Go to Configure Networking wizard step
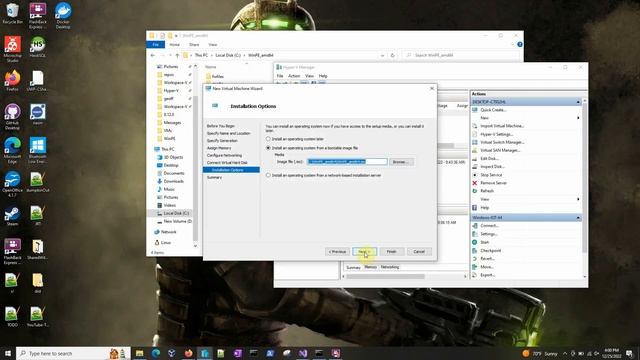Image resolution: width=640 pixels, height=360 pixels. (x=224, y=156)
